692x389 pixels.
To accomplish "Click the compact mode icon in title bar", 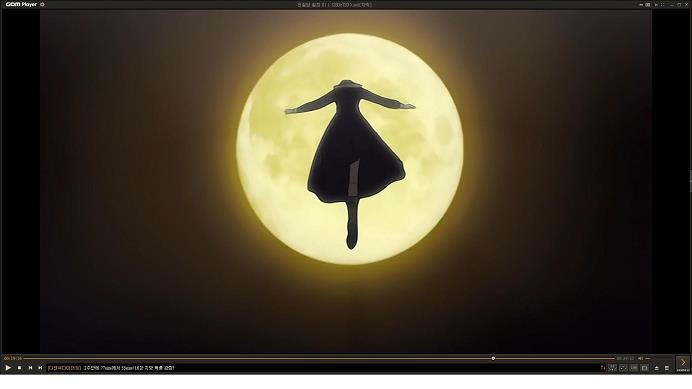I will pos(647,4).
